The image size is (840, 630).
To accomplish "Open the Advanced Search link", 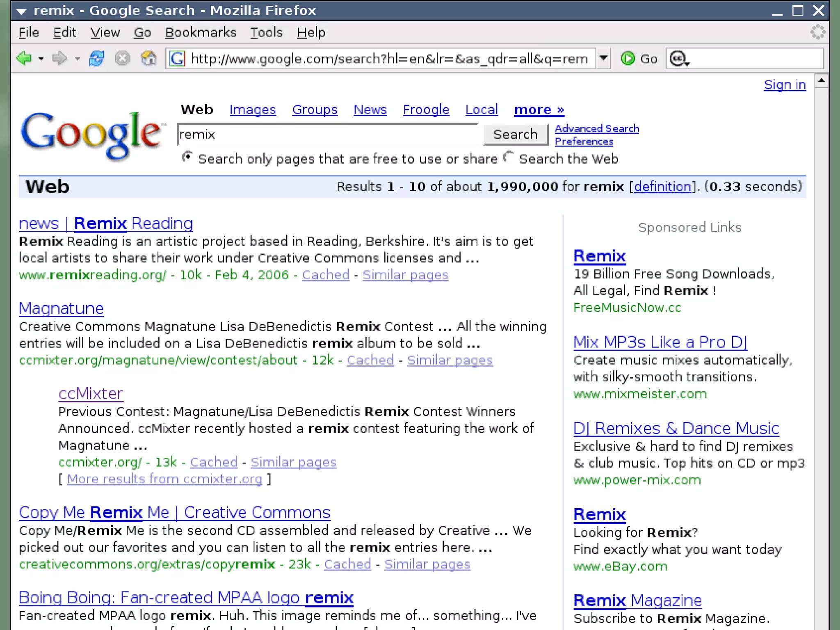I will click(597, 128).
